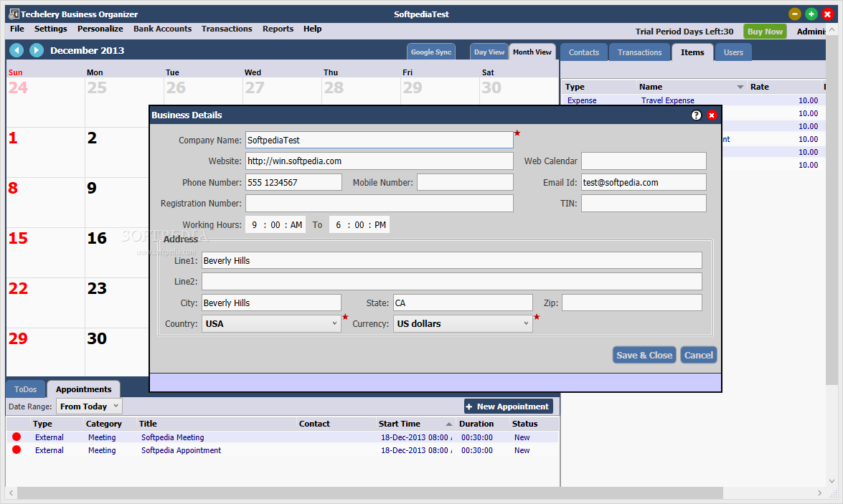Viewport: 843px width, 504px height.
Task: Open the Name column sort arrow
Action: pyautogui.click(x=740, y=87)
